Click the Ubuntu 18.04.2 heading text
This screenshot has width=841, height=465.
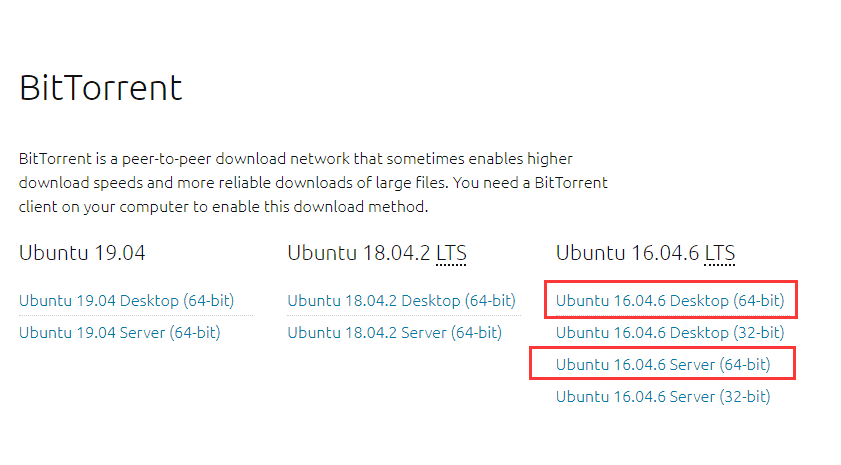coord(359,253)
